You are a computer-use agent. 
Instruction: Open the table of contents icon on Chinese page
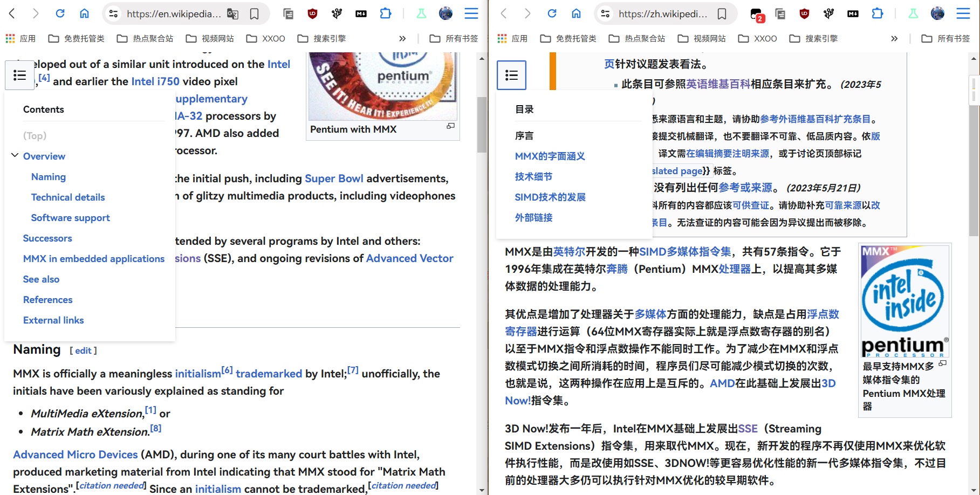click(x=511, y=75)
